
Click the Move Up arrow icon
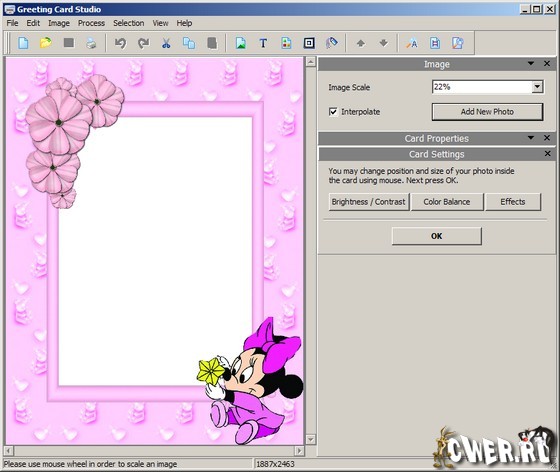(x=361, y=43)
